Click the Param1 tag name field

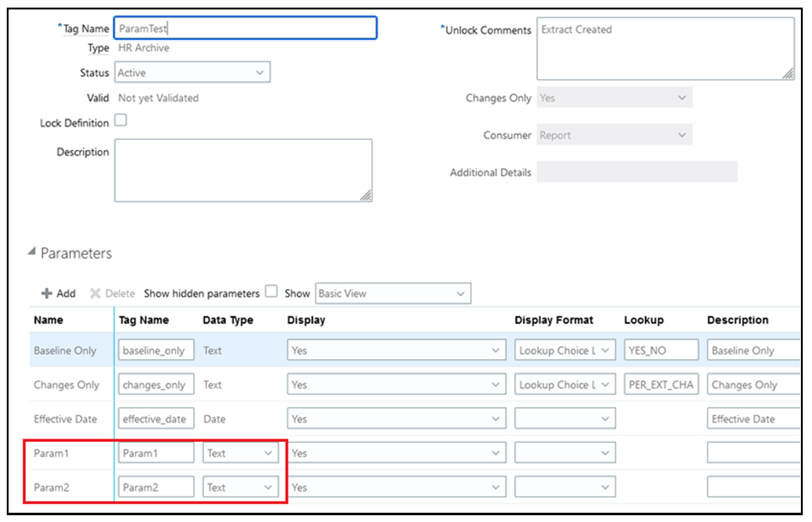pyautogui.click(x=156, y=453)
